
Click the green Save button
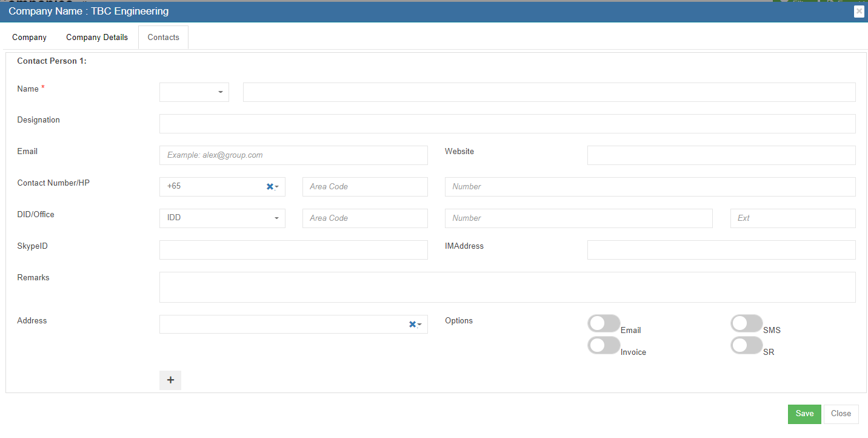pos(804,414)
